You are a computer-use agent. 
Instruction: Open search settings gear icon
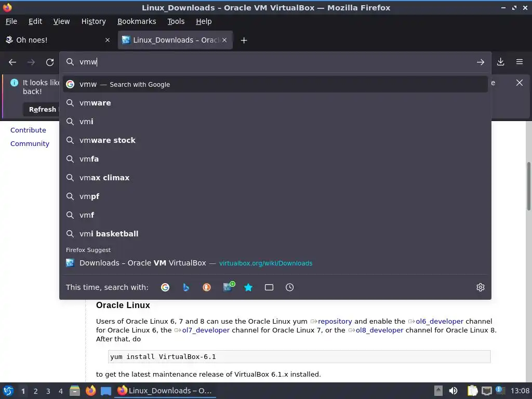[x=481, y=287]
